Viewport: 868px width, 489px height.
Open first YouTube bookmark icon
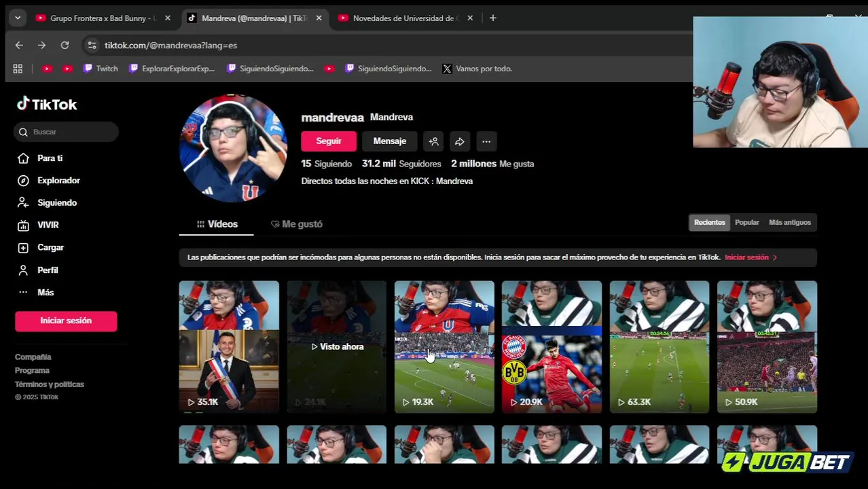point(47,69)
